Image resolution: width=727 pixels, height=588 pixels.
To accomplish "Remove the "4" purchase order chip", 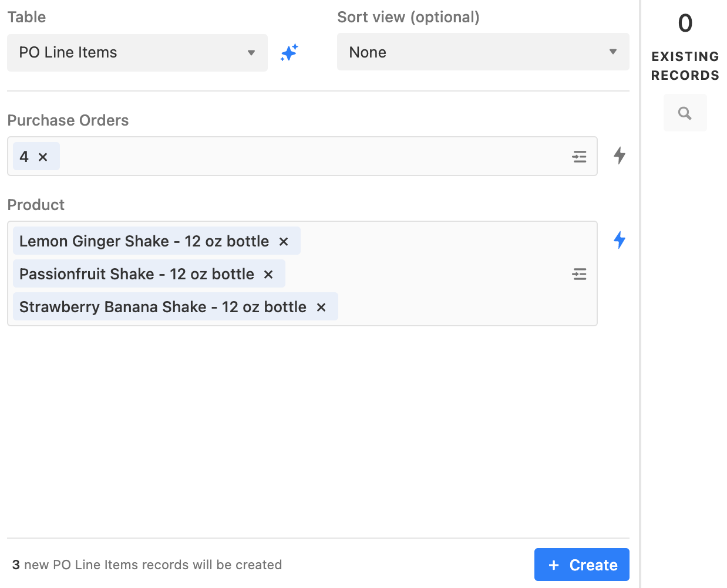I will 43,157.
